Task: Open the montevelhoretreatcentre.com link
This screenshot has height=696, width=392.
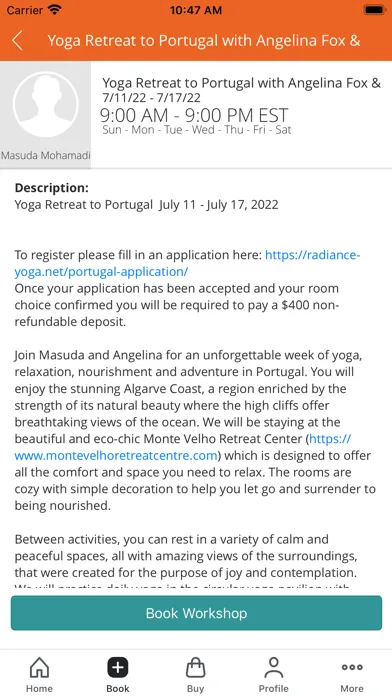Action: click(x=182, y=447)
